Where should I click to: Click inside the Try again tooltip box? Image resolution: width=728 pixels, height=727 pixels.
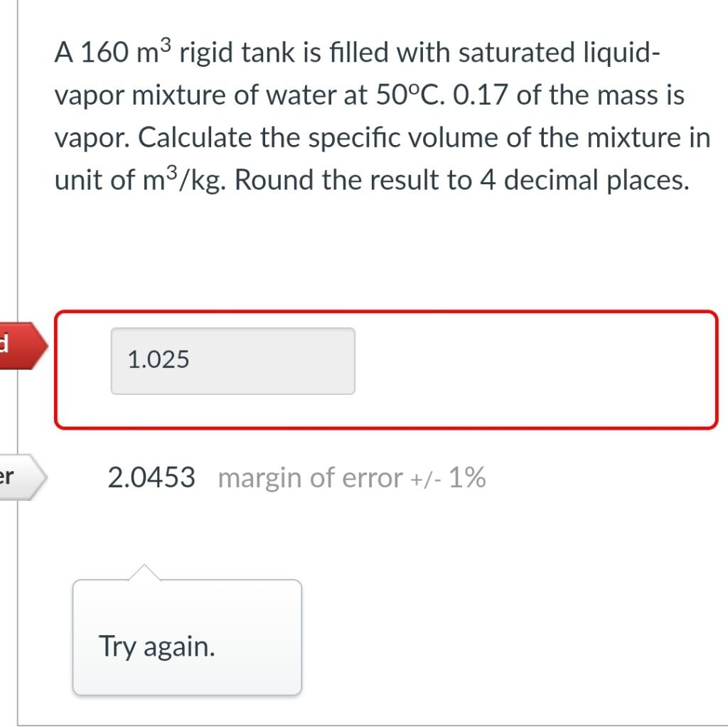click(x=185, y=637)
